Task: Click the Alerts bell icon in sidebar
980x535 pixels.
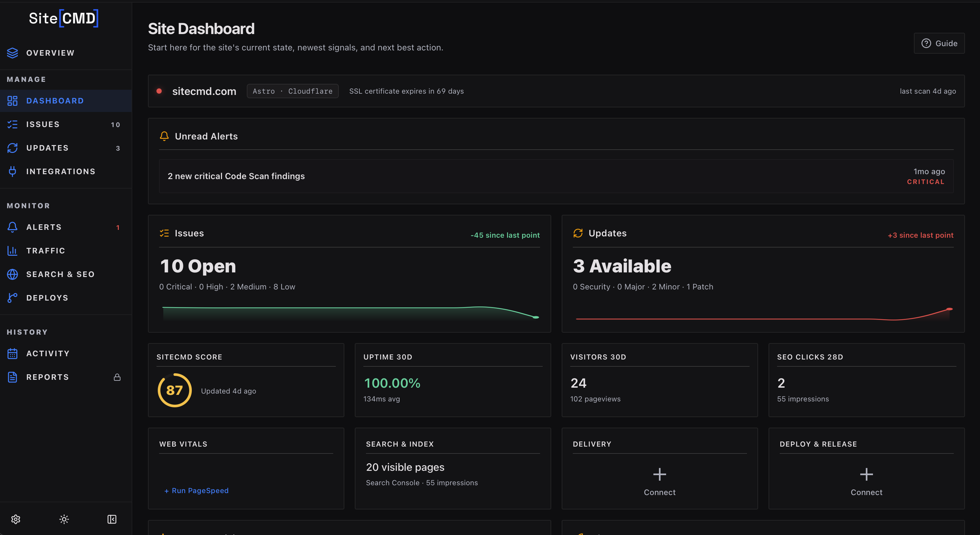Action: pos(12,227)
